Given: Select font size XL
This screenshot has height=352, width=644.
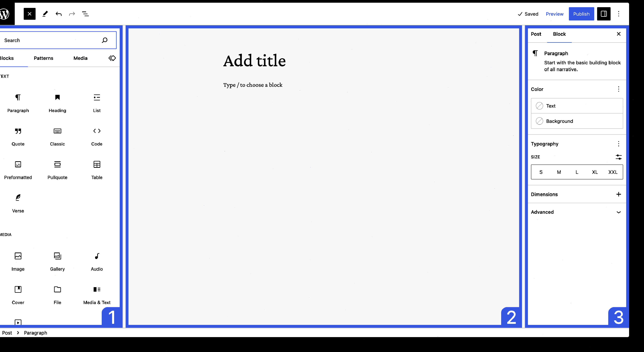Looking at the screenshot, I should (x=595, y=172).
